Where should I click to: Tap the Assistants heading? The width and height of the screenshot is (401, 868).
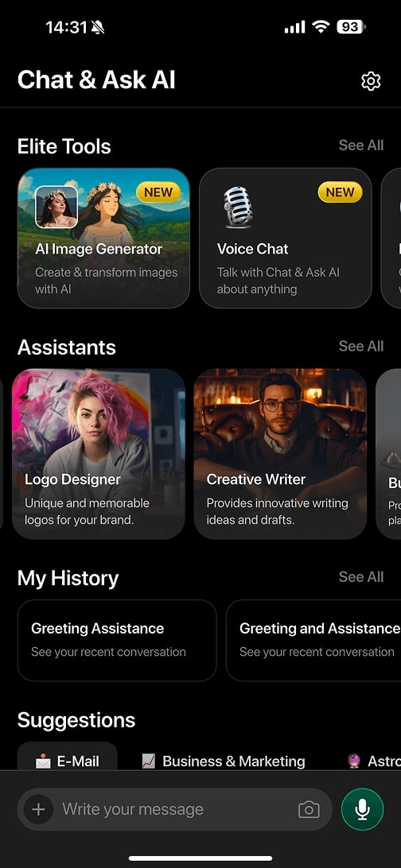coord(67,347)
